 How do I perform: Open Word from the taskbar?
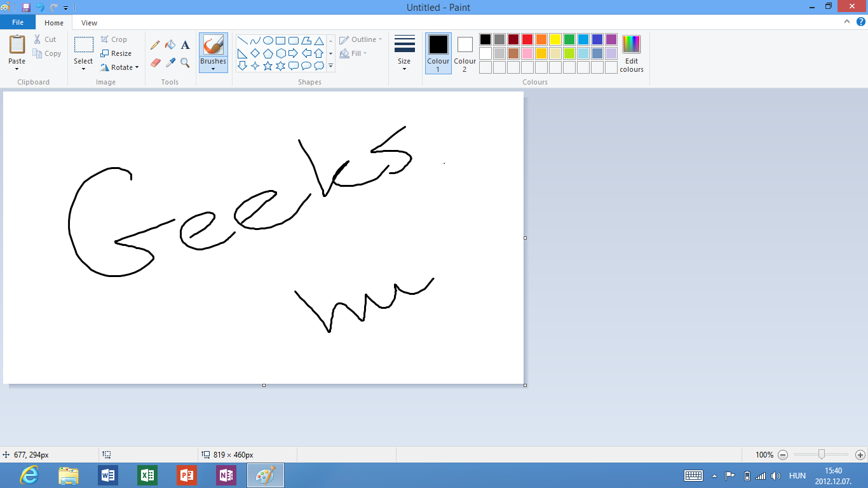(108, 475)
